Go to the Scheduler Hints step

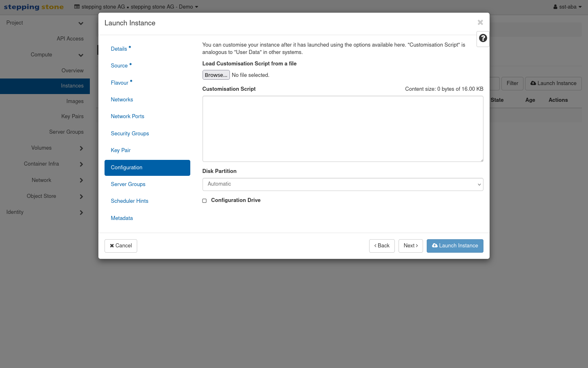[x=147, y=201]
